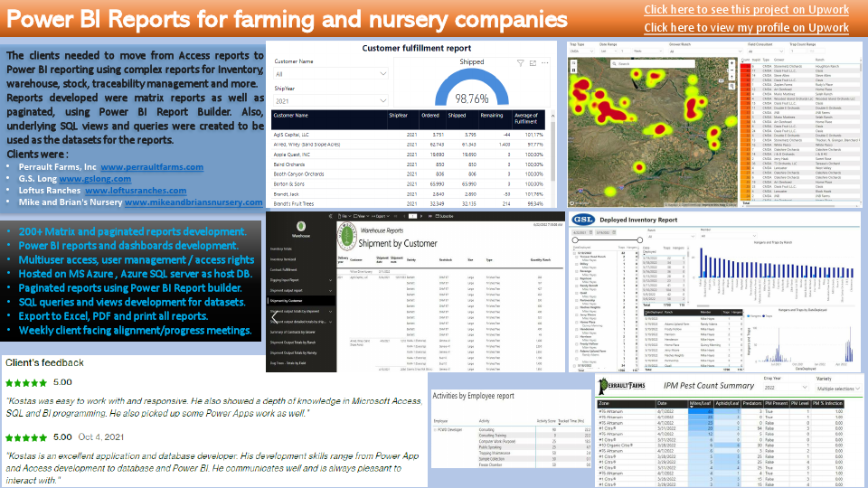
Task: Open the Trap Type dropdown
Action: (x=581, y=52)
